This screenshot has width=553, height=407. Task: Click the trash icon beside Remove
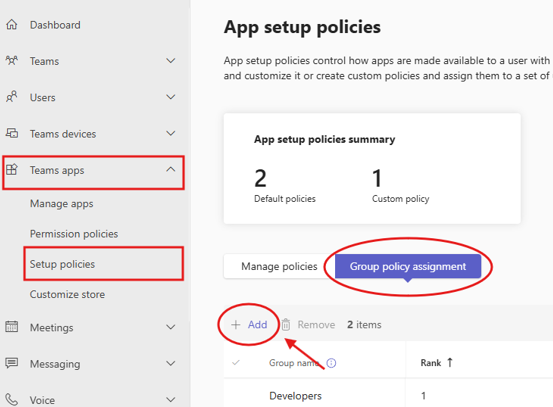point(286,324)
